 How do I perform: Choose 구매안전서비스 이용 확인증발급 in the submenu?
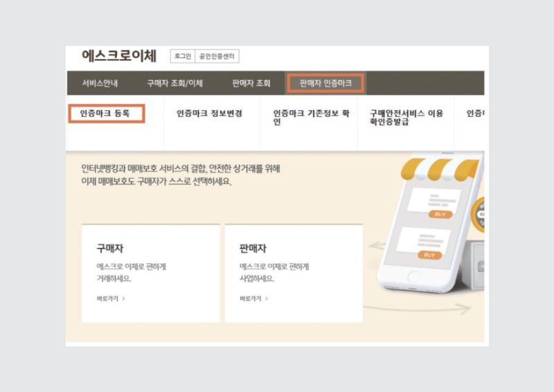click(406, 118)
